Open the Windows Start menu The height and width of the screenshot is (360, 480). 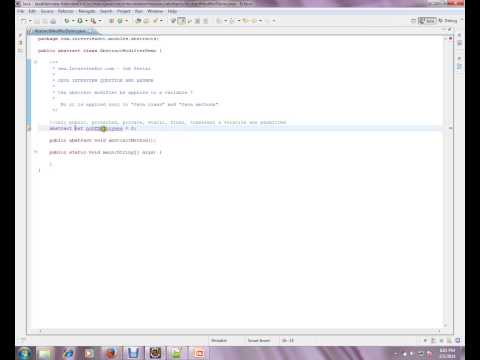(x=25, y=353)
